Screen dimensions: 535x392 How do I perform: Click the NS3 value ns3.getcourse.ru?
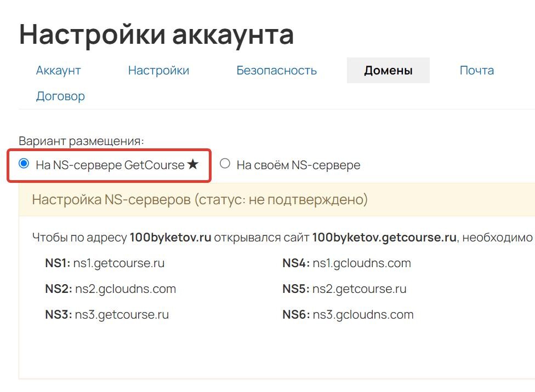point(122,315)
